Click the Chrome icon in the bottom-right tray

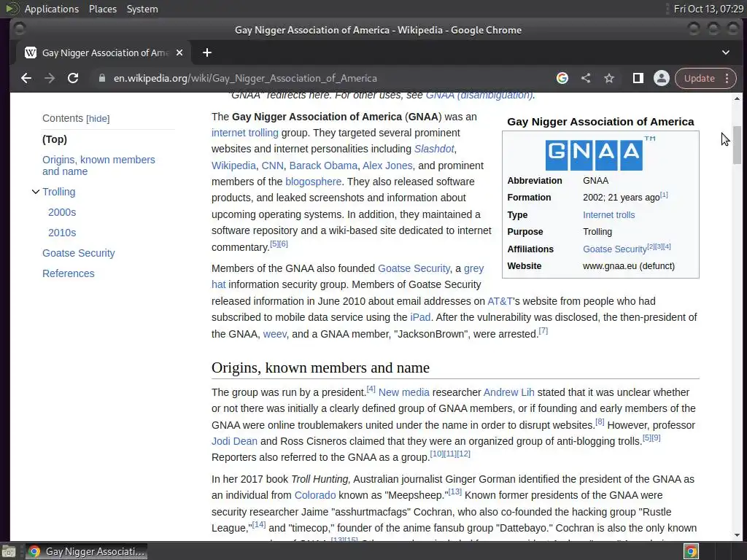[691, 551]
